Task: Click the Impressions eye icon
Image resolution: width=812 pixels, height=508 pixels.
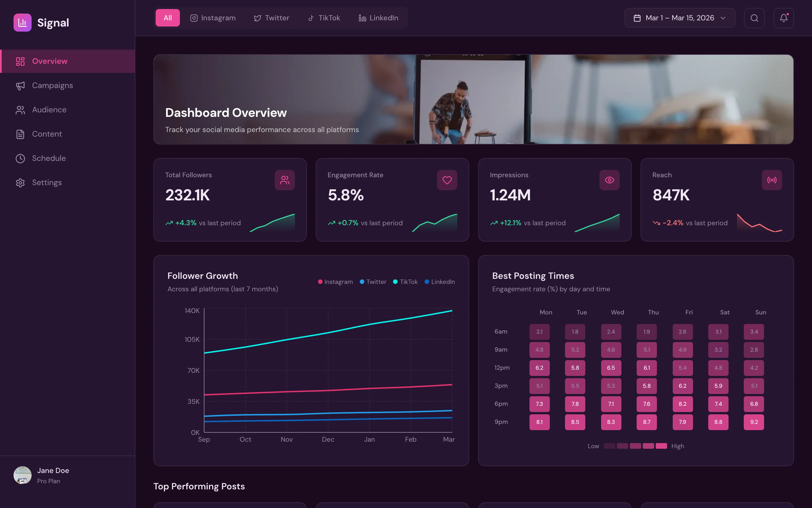Action: (x=609, y=180)
